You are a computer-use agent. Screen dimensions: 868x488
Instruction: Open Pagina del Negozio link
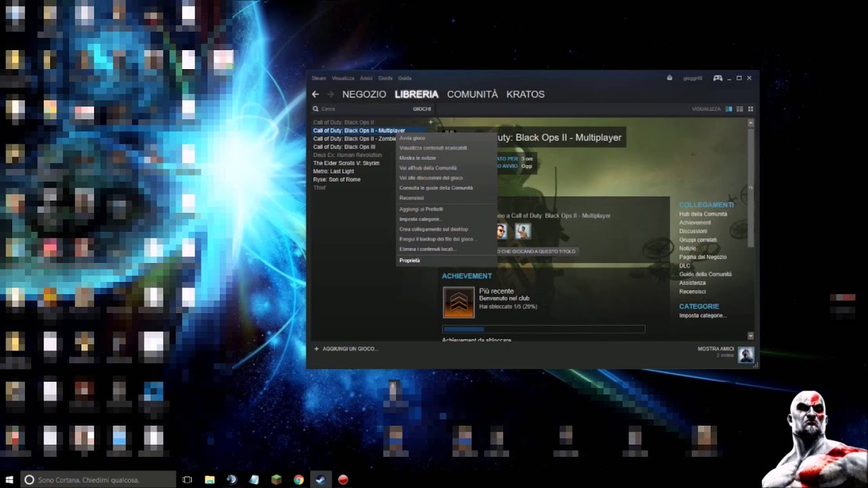pos(703,257)
